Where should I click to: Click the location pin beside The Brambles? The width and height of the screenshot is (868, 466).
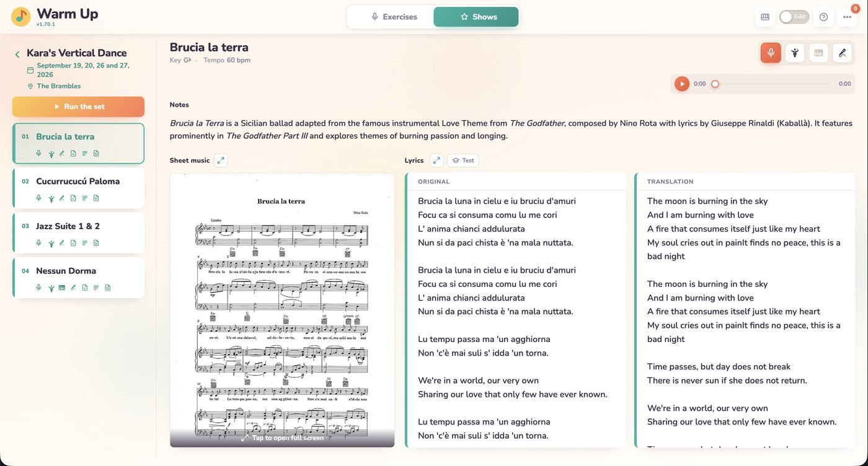coord(30,86)
